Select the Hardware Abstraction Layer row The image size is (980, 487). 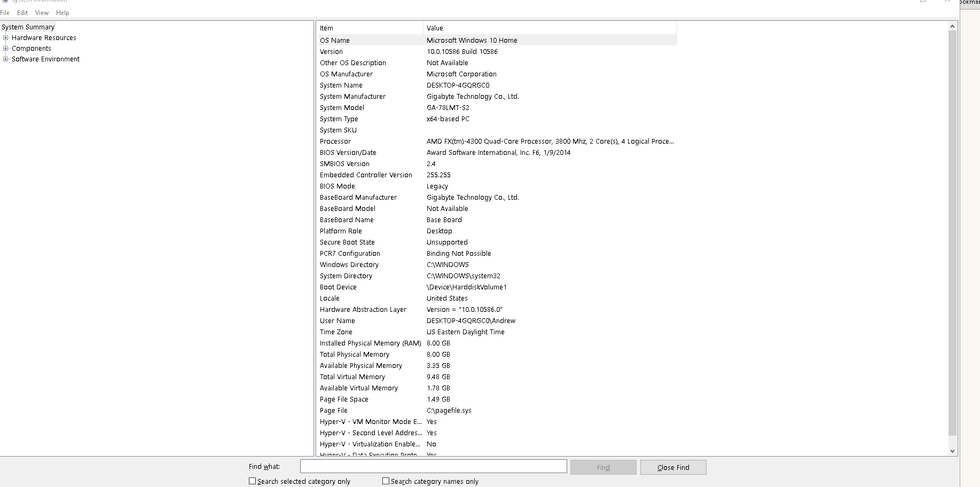[498, 310]
